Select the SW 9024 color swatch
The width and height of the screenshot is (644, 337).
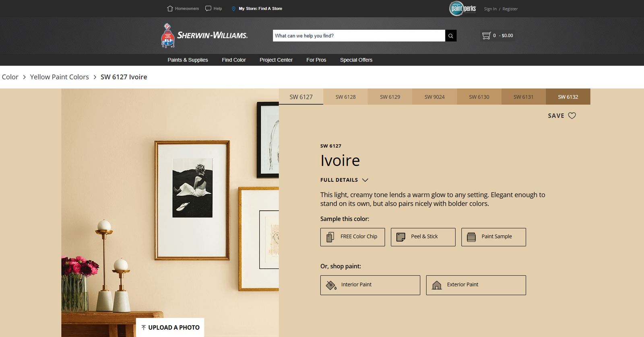point(435,97)
